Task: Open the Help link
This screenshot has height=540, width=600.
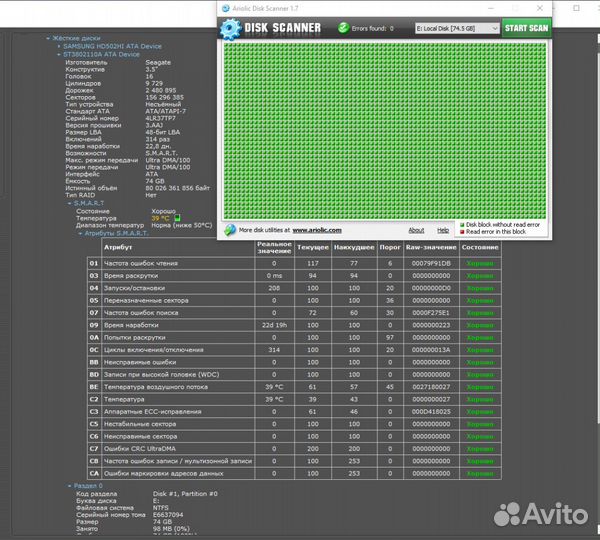Action: tap(442, 230)
